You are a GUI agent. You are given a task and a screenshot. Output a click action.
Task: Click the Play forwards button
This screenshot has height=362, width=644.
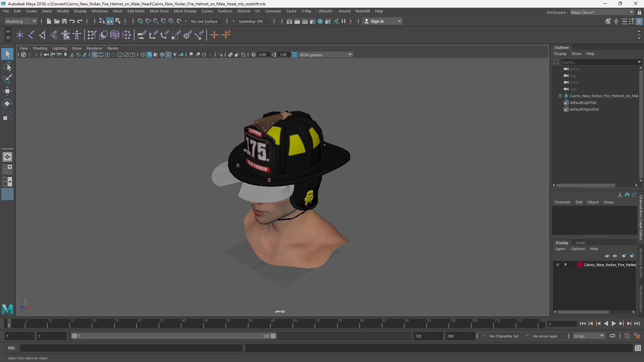point(613,323)
